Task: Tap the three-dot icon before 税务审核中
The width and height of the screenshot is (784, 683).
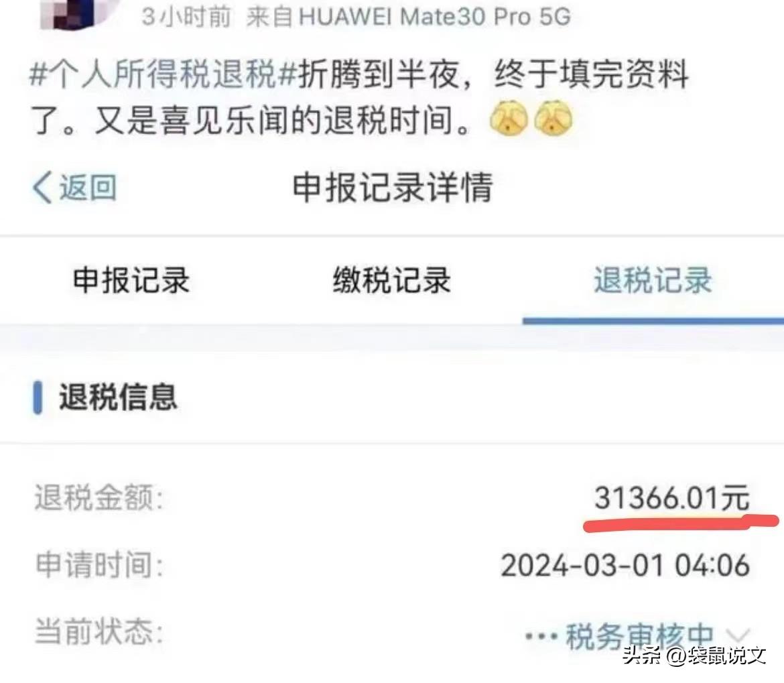Action: point(541,637)
